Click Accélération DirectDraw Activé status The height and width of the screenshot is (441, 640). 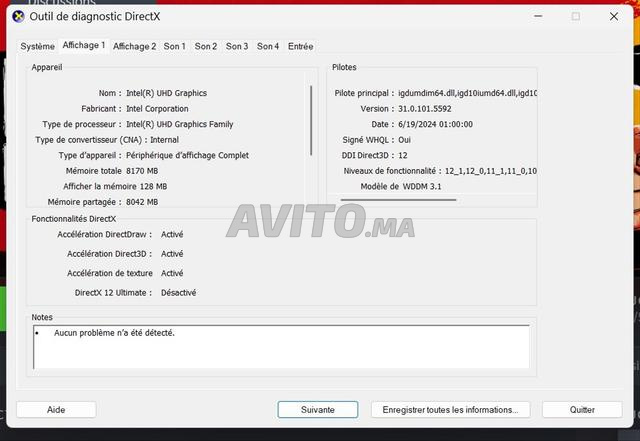click(172, 234)
